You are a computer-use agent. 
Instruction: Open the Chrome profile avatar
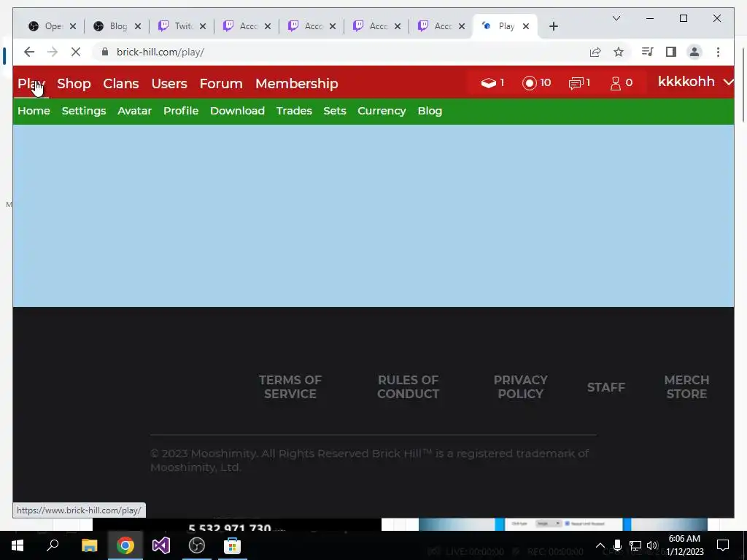click(694, 52)
